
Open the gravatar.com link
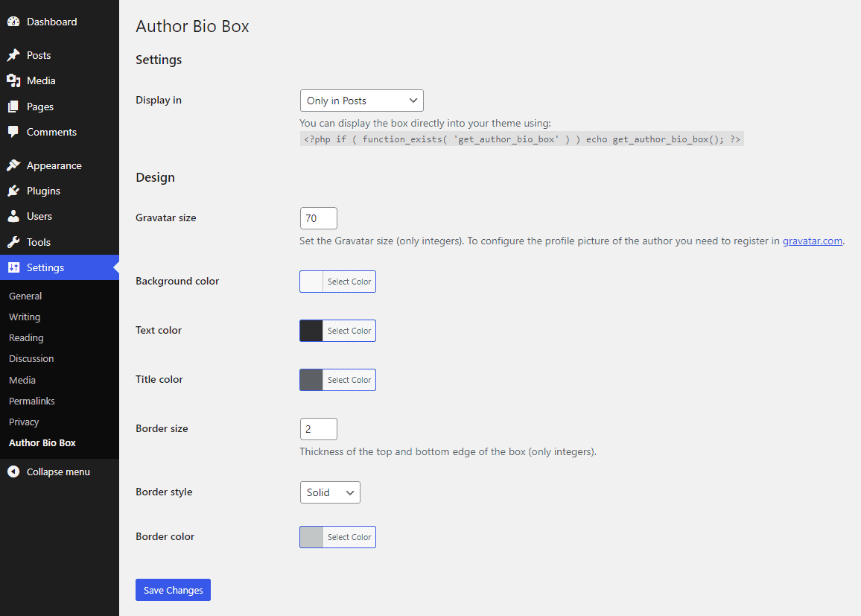813,241
